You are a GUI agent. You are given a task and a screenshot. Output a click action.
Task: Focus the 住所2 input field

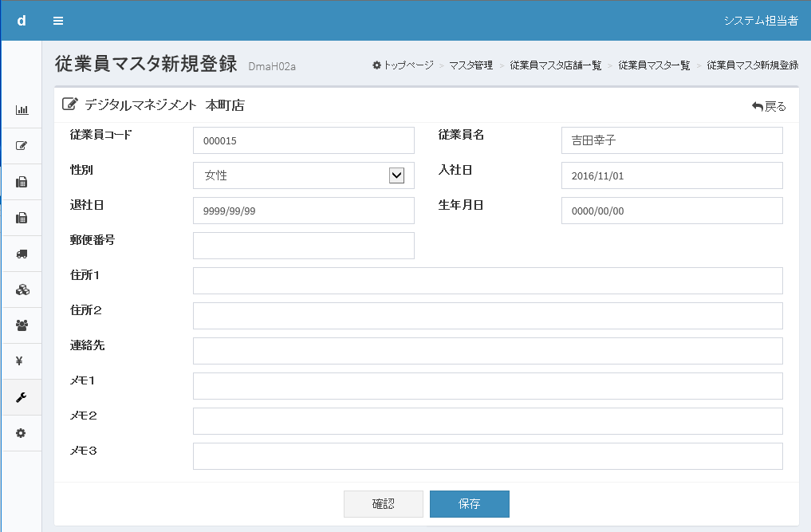point(488,316)
